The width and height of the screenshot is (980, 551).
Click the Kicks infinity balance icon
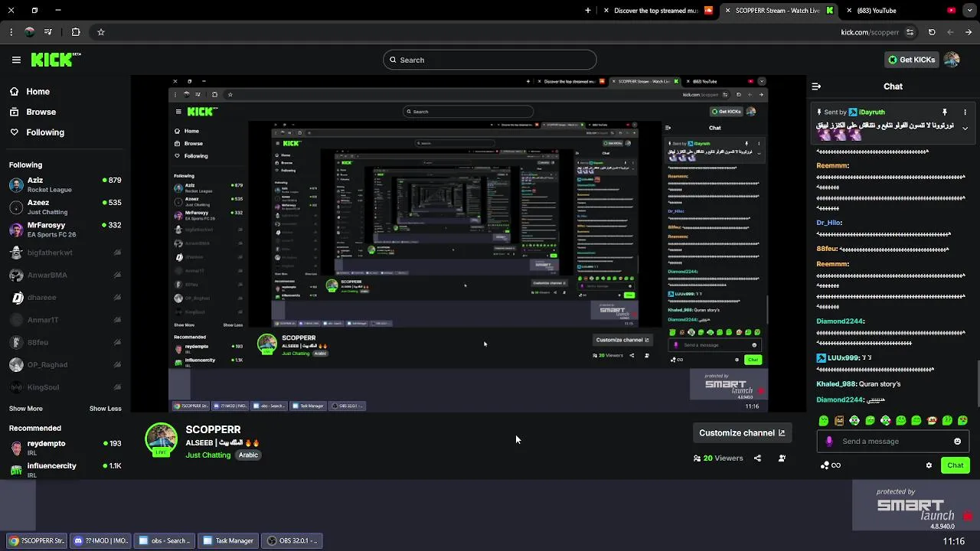(x=830, y=465)
